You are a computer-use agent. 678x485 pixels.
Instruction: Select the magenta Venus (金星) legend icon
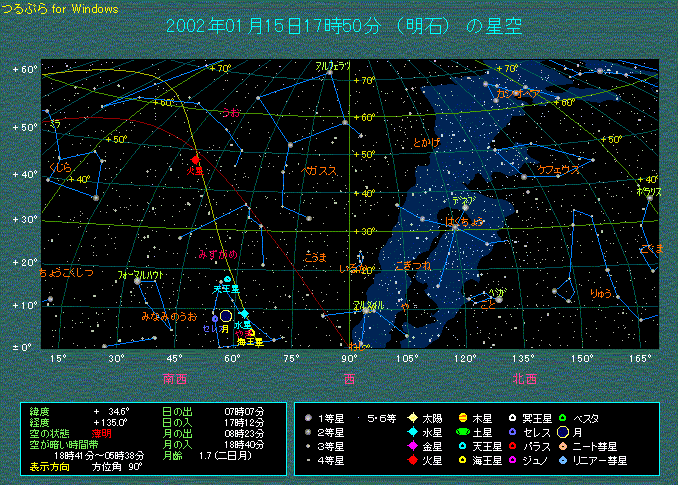[411, 446]
